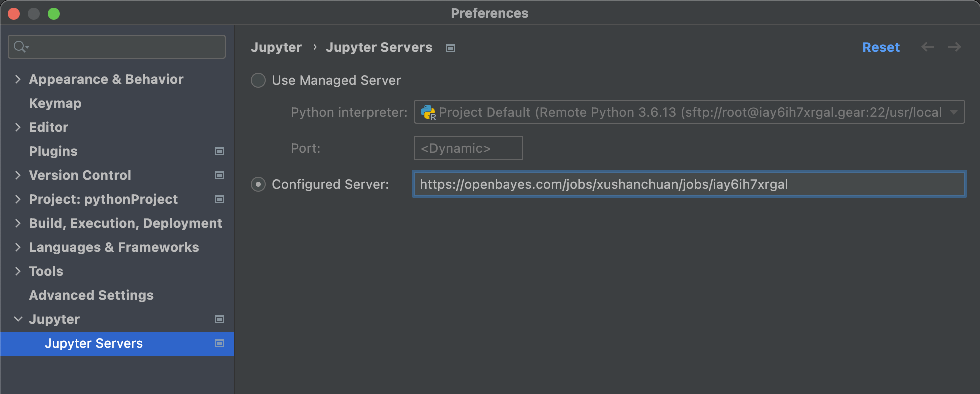Viewport: 980px width, 394px height.
Task: Collapse the Jupyter tree node
Action: pos(18,319)
